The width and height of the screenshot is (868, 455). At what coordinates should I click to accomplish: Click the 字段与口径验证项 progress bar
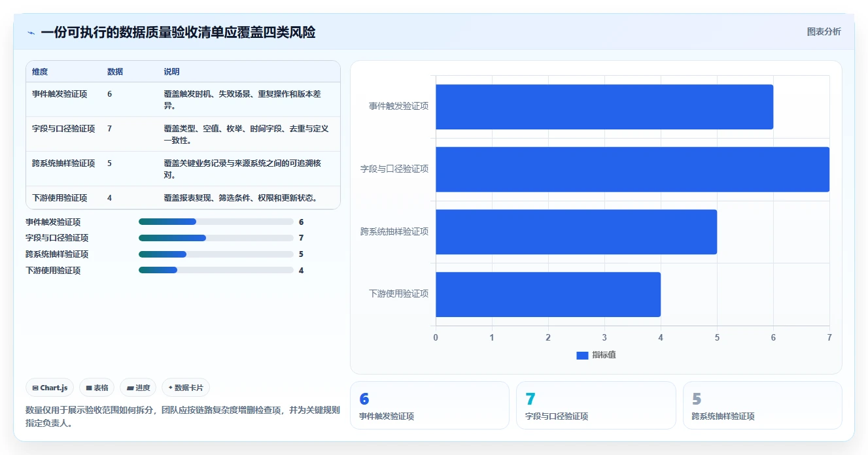point(216,238)
